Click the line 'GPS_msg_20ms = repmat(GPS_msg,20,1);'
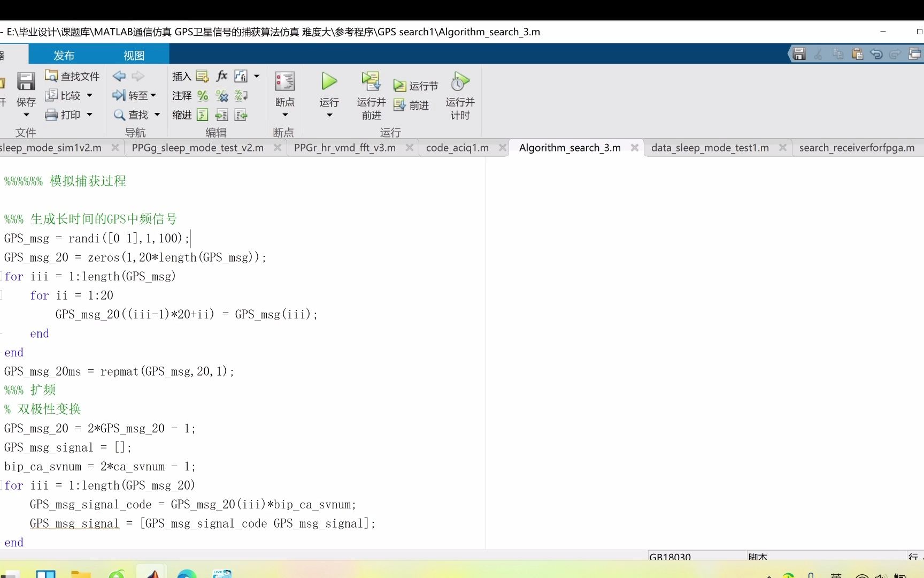The height and width of the screenshot is (578, 924). click(x=119, y=371)
